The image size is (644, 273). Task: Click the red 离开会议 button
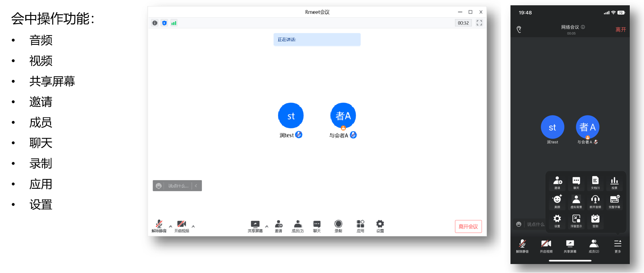tap(468, 227)
